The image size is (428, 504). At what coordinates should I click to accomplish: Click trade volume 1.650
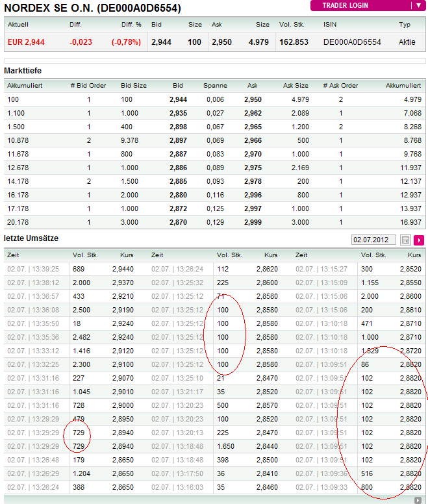(x=225, y=446)
